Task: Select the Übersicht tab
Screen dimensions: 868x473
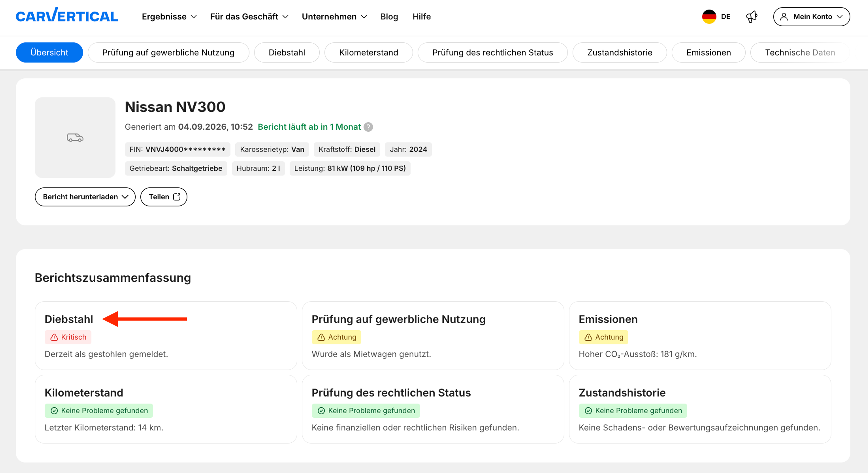Action: [x=49, y=53]
